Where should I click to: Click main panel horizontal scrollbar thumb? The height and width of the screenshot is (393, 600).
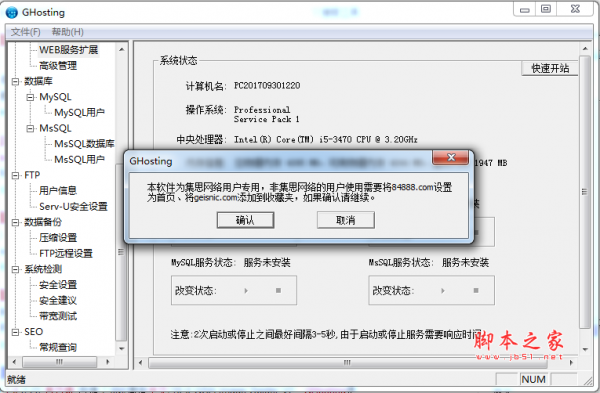(347, 362)
